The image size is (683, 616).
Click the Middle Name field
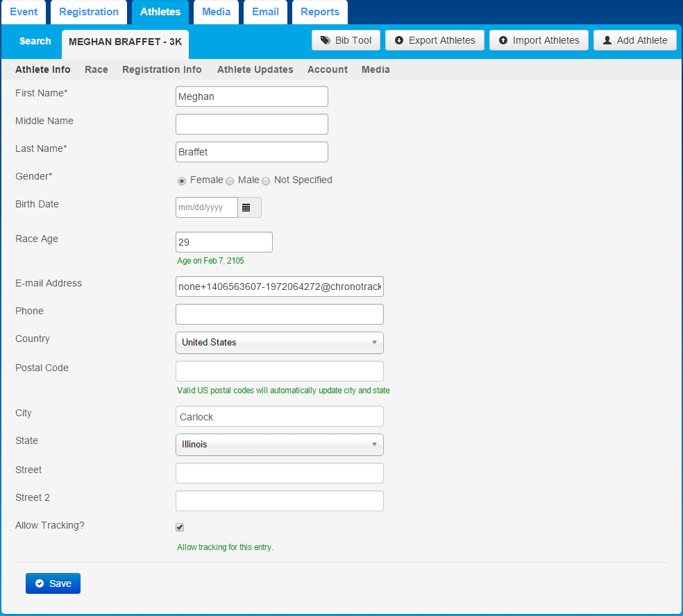(x=252, y=124)
